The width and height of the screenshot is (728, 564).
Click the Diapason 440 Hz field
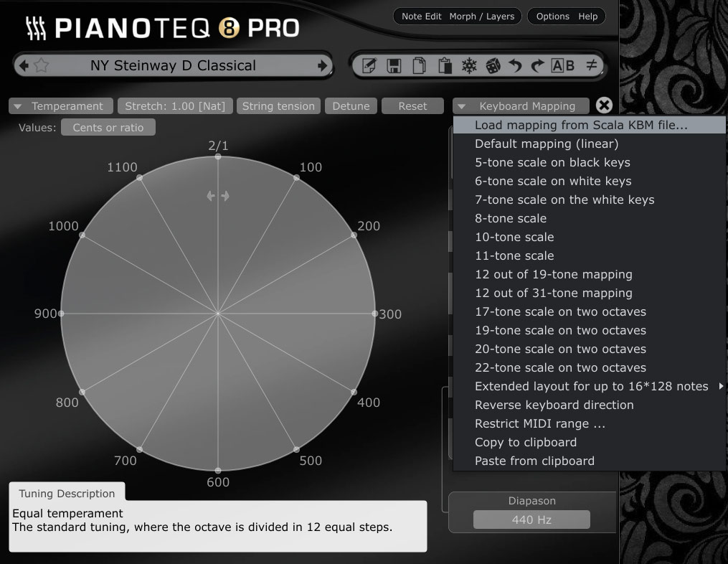tap(531, 520)
